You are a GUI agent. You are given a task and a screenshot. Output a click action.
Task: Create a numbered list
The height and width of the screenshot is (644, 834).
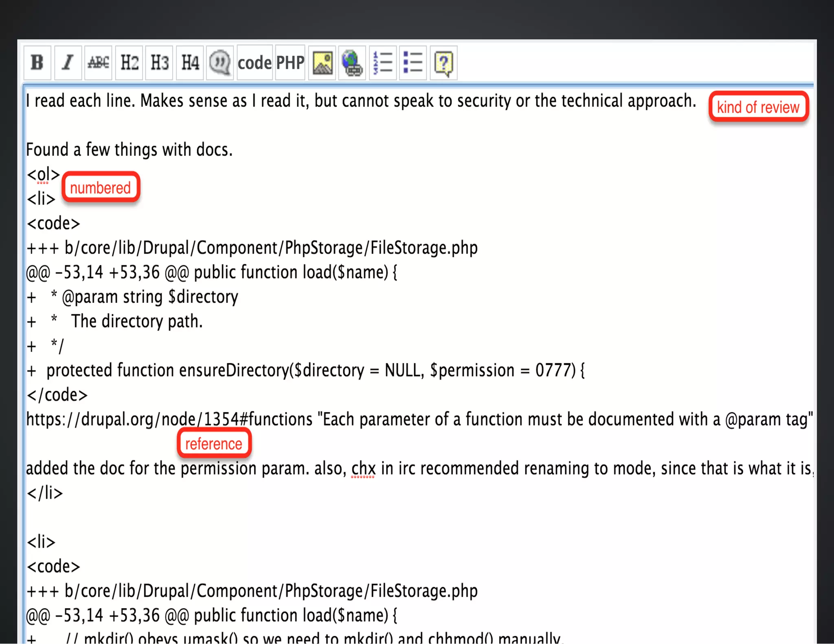[383, 63]
